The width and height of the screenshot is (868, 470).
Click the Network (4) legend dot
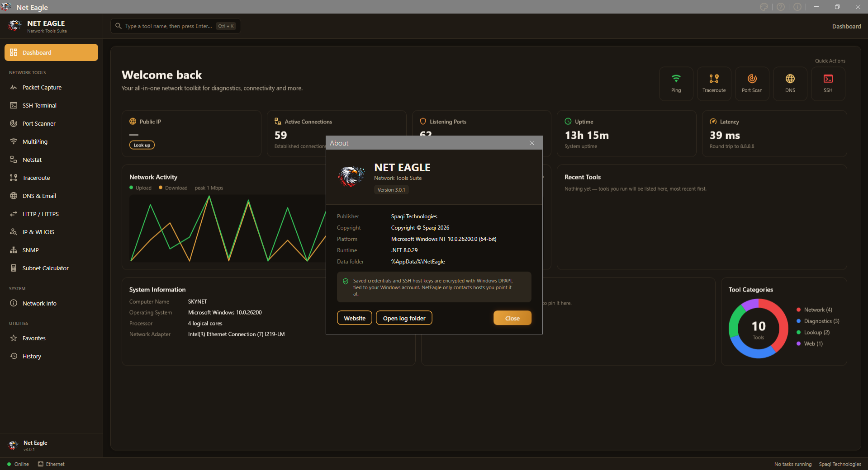(799, 310)
